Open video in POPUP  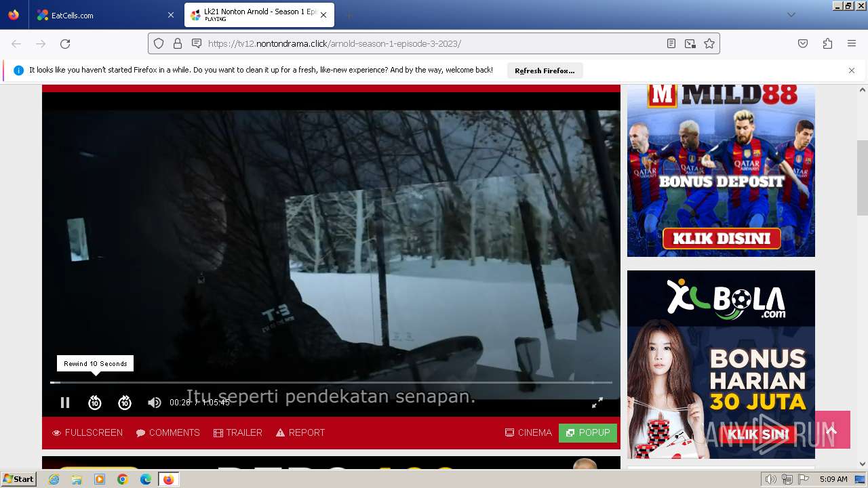pos(588,432)
